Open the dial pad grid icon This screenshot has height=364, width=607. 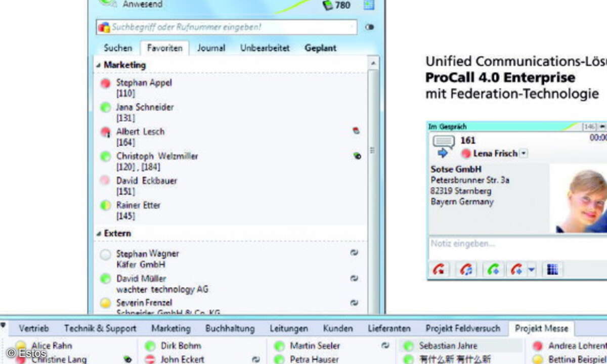pos(552,269)
